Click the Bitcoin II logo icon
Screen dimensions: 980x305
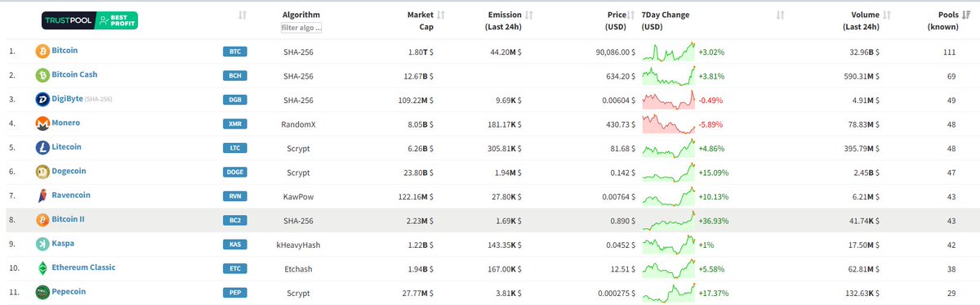pyautogui.click(x=42, y=220)
